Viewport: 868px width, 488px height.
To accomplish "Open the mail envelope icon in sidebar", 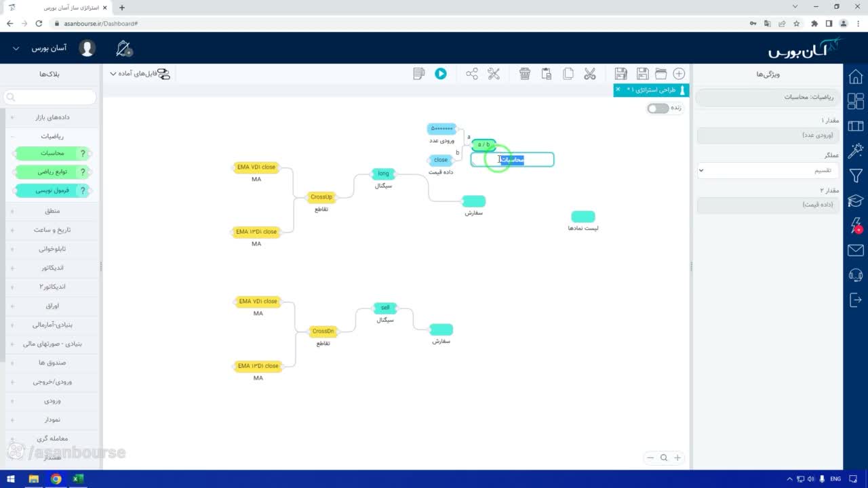I will pos(856,251).
